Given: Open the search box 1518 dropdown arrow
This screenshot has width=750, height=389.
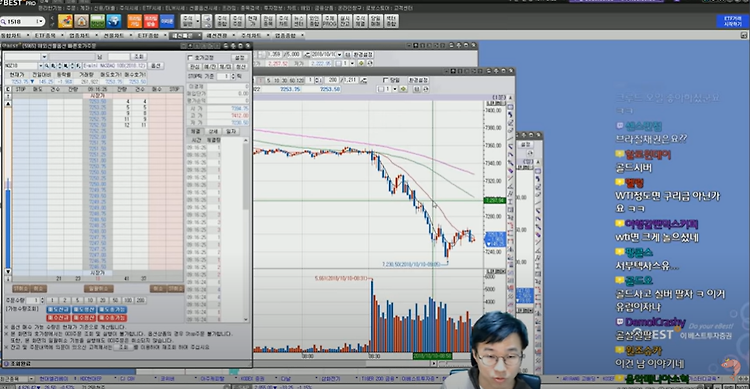Looking at the screenshot, I should click(40, 22).
